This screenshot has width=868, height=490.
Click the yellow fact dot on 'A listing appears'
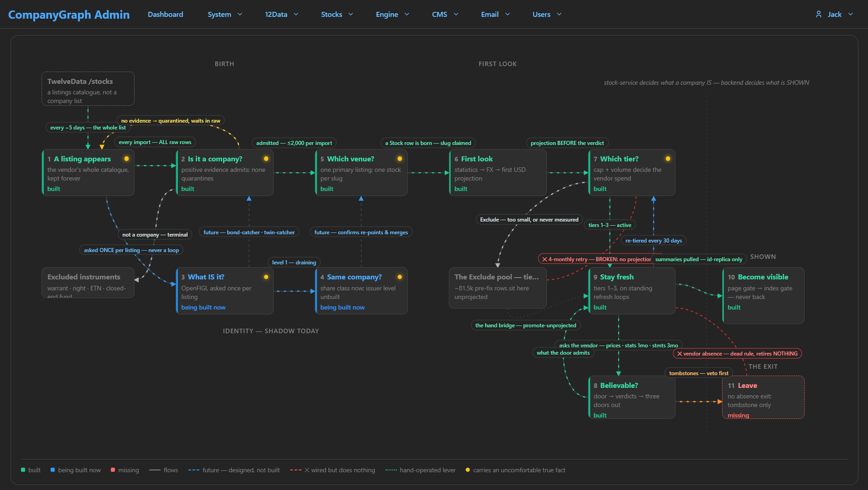[x=127, y=159]
